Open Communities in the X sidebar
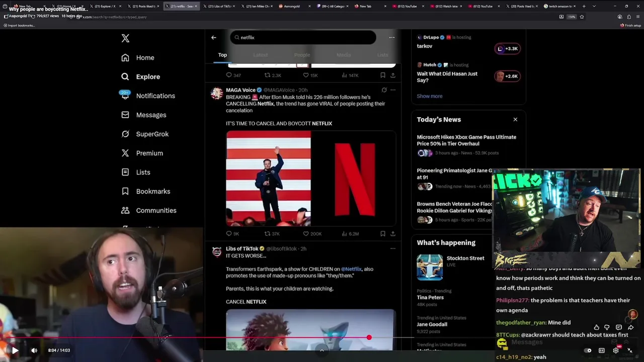The height and width of the screenshot is (362, 644). pos(149,211)
